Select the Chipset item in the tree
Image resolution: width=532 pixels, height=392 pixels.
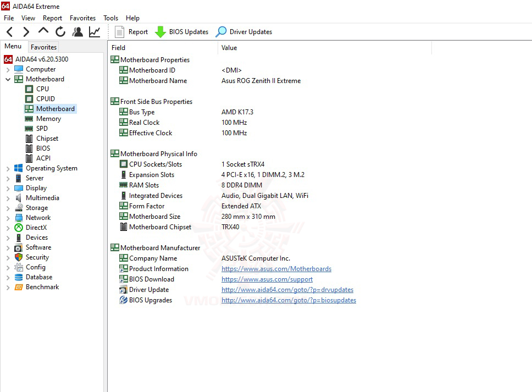tap(42, 139)
